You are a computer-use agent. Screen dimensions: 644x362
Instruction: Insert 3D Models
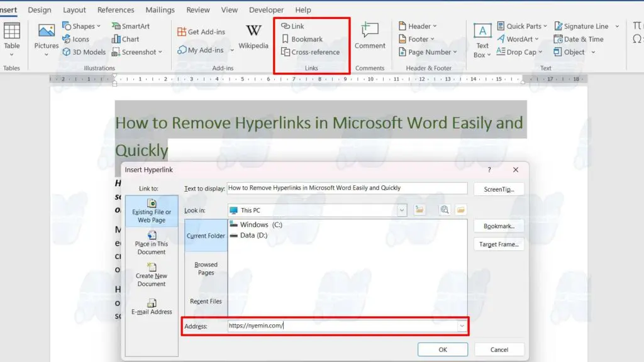pos(84,52)
